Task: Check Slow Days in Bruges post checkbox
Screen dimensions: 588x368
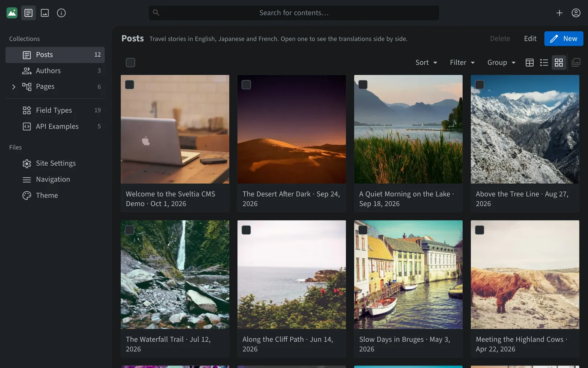Action: tap(363, 230)
